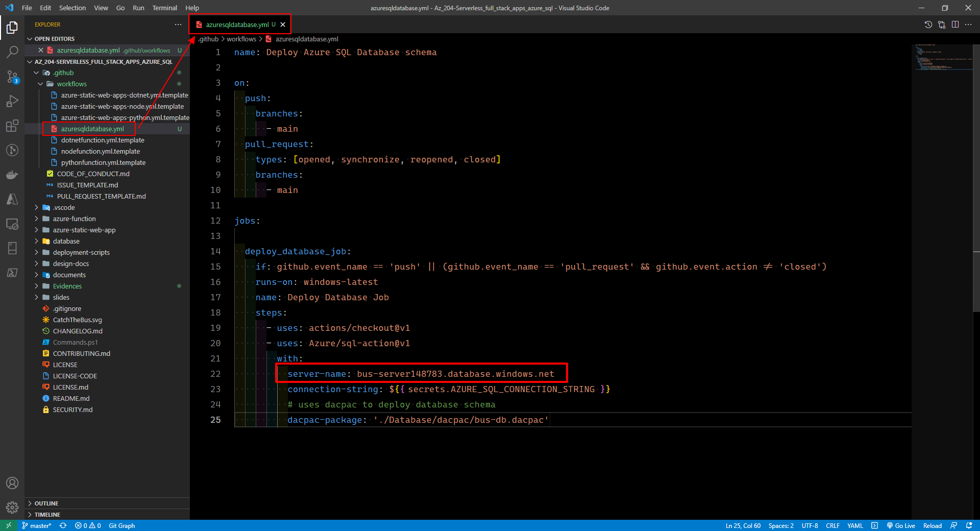Open the Help menu
This screenshot has height=531, width=980.
(192, 8)
